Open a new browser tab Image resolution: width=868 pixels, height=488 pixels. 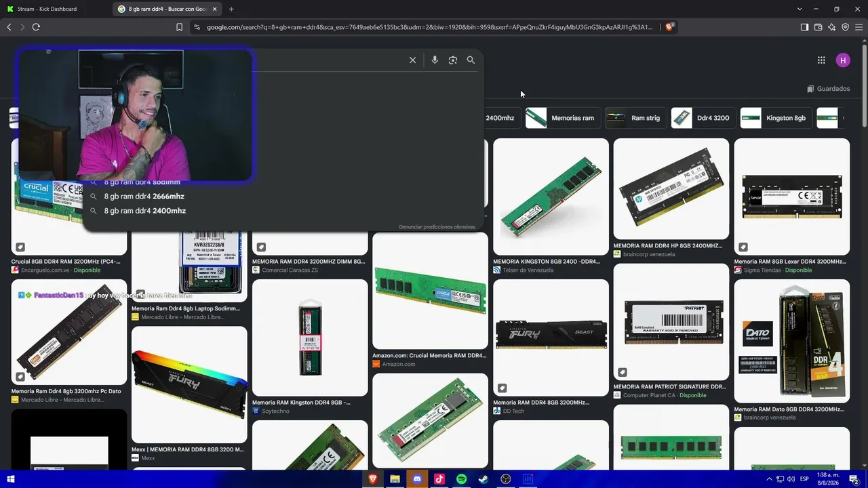click(231, 9)
